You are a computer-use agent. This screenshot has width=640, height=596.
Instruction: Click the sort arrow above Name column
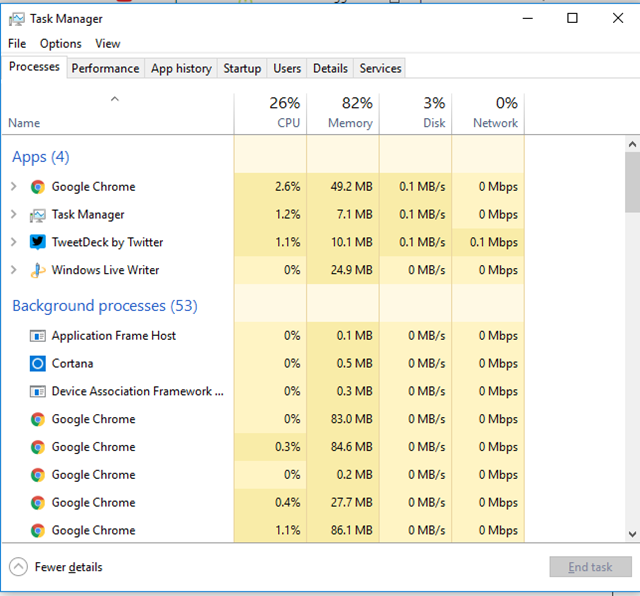tap(115, 99)
